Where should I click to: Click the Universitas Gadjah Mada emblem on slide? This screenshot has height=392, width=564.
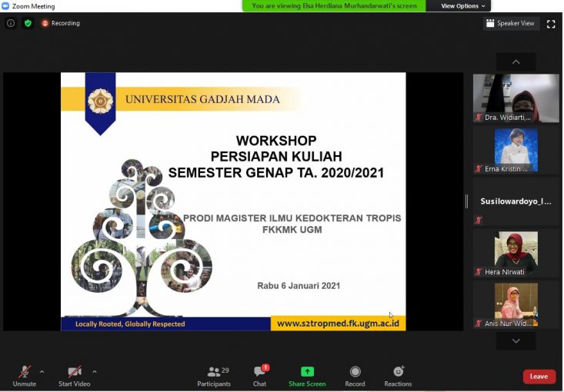tap(100, 101)
